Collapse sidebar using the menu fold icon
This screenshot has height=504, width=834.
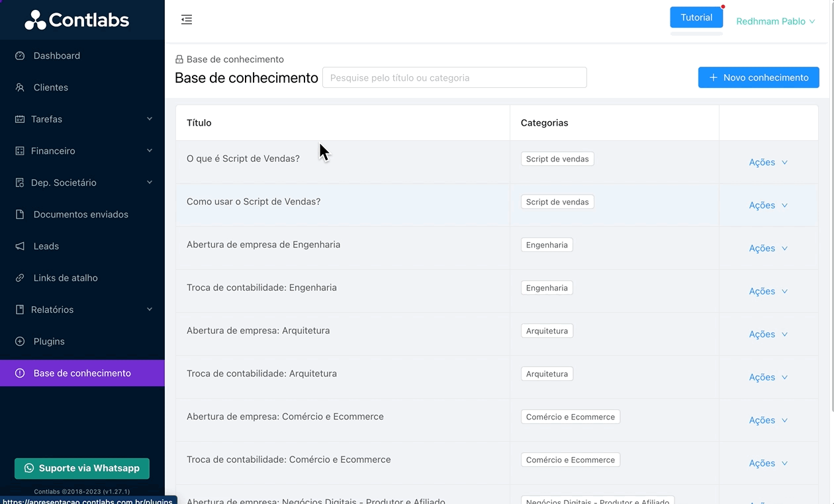click(187, 20)
